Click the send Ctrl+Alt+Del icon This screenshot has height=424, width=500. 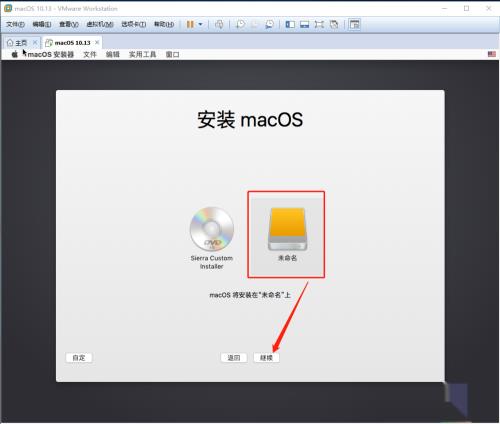coord(219,24)
